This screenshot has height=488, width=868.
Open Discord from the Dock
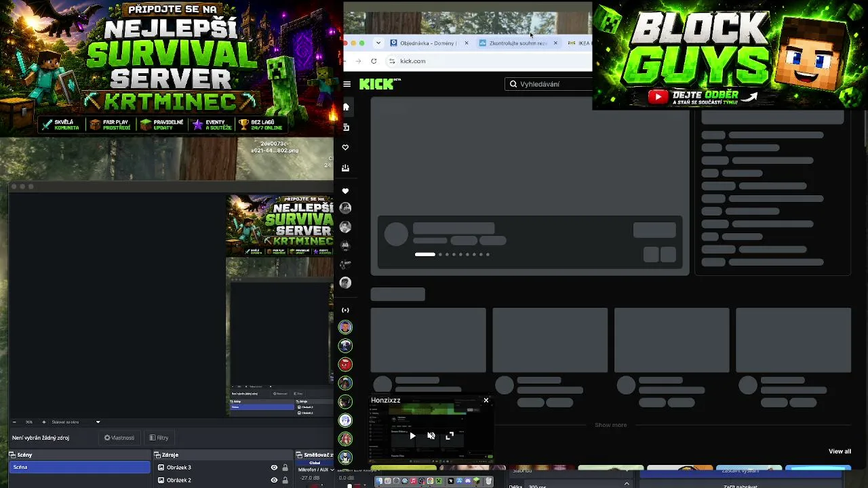[468, 481]
